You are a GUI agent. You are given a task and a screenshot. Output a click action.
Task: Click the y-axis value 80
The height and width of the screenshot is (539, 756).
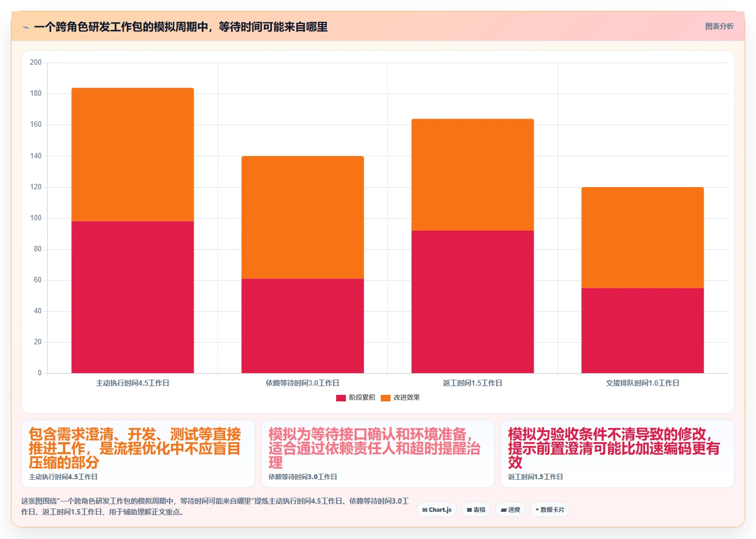coord(38,249)
